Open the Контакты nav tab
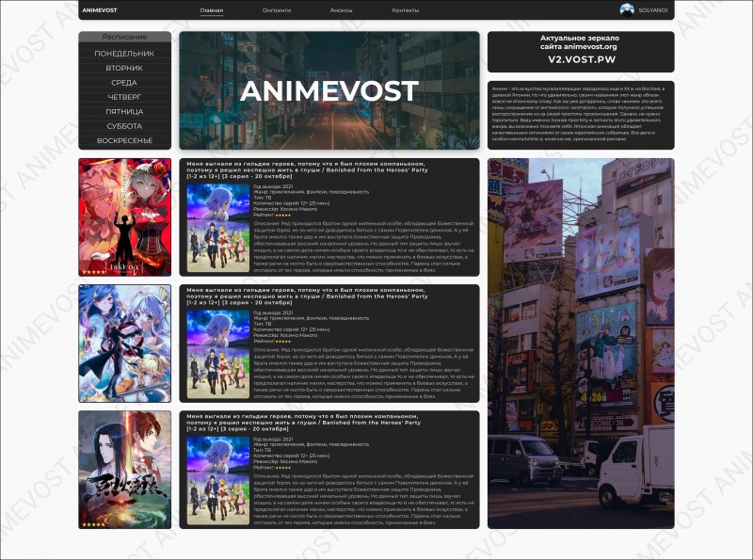Viewport: 753px width, 560px height. [x=406, y=10]
